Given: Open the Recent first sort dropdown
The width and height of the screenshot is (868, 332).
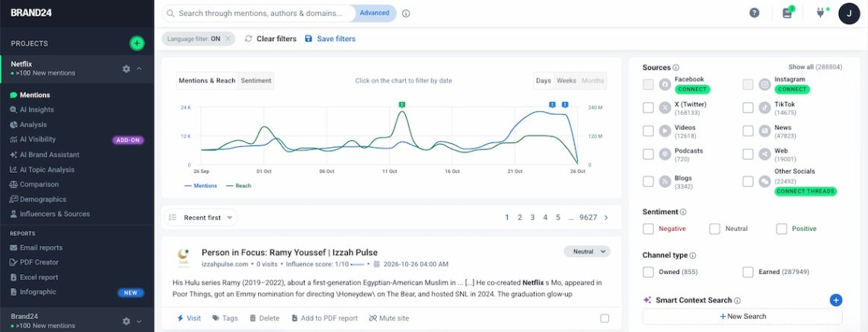Looking at the screenshot, I should click(202, 218).
